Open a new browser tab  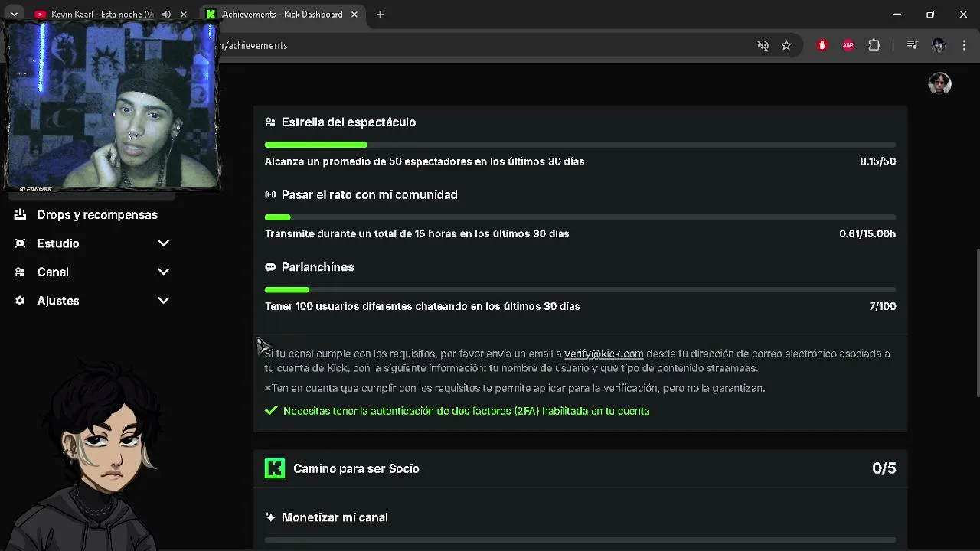tap(380, 15)
